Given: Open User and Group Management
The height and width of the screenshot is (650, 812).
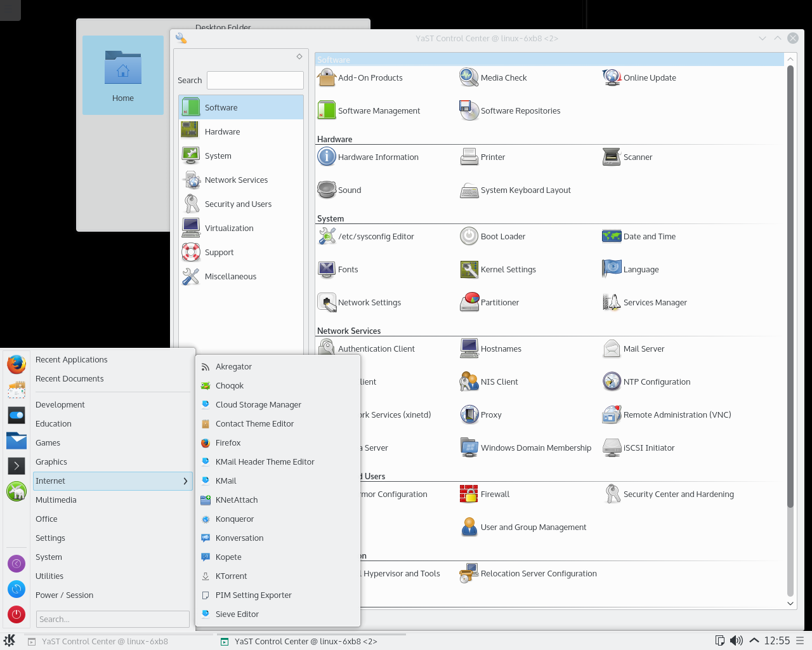Looking at the screenshot, I should [523, 527].
